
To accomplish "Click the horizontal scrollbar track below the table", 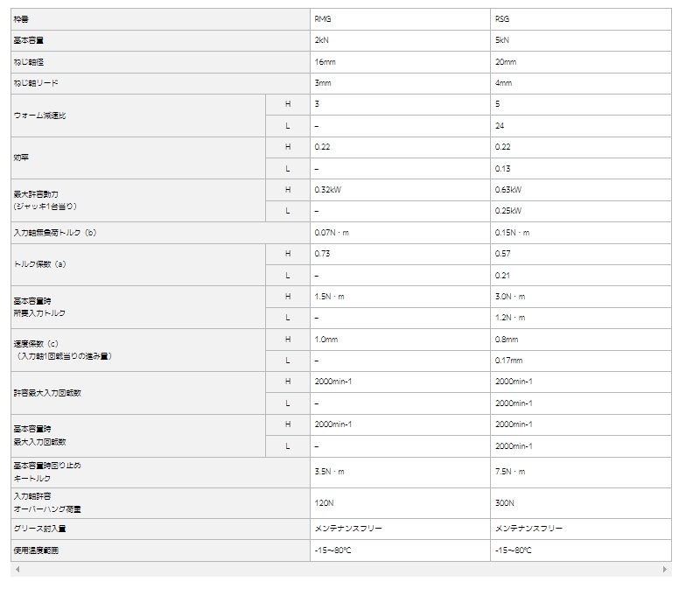I will click(x=341, y=571).
